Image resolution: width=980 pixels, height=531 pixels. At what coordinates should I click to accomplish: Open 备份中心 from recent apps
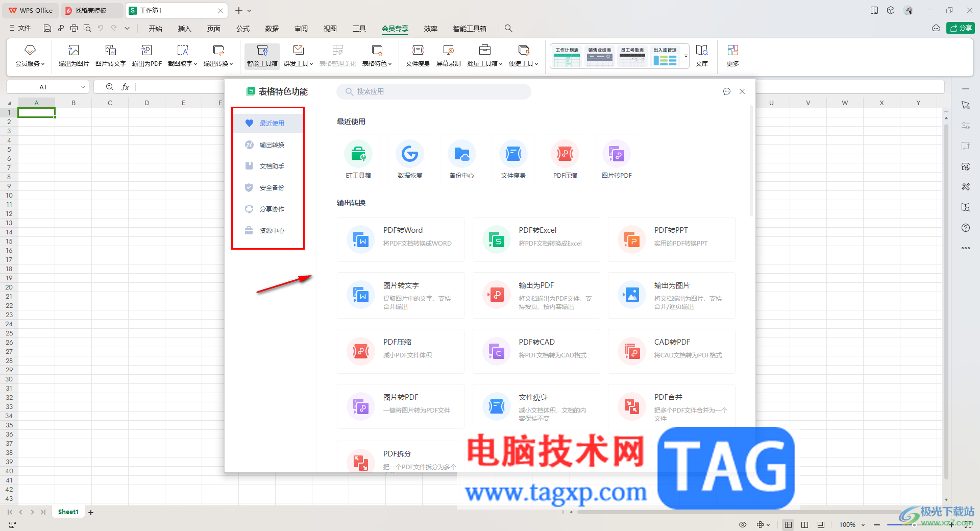pos(461,159)
